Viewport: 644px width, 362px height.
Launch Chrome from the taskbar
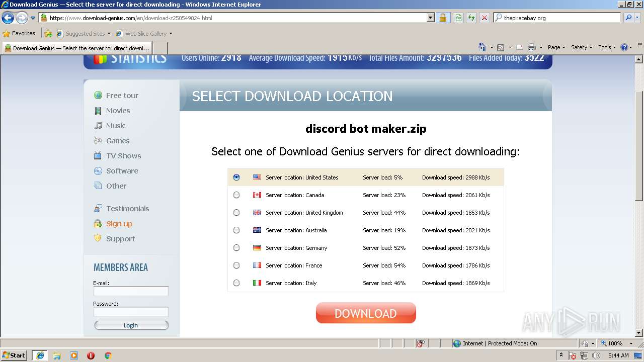tap(108, 355)
